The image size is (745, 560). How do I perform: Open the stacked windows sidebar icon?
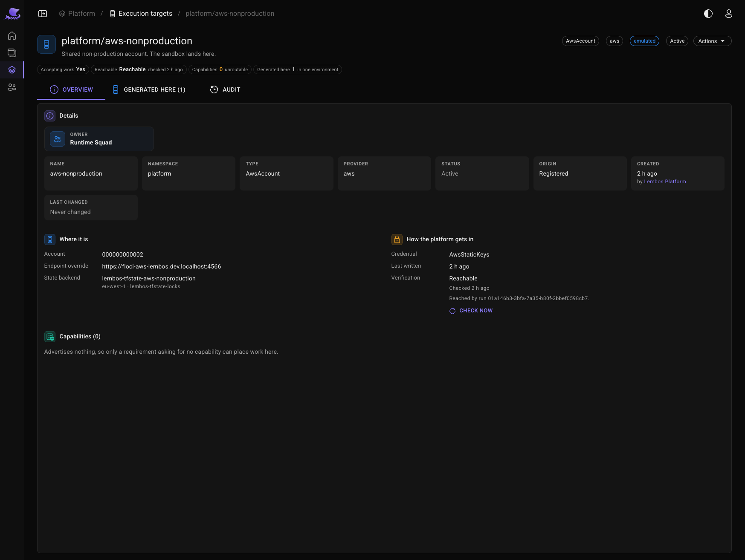[x=12, y=53]
